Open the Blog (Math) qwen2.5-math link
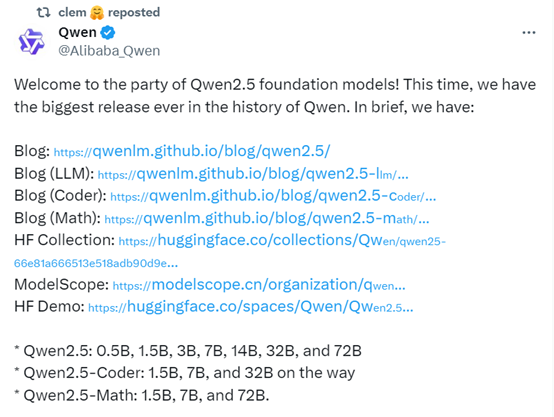554x417 pixels. [x=267, y=218]
